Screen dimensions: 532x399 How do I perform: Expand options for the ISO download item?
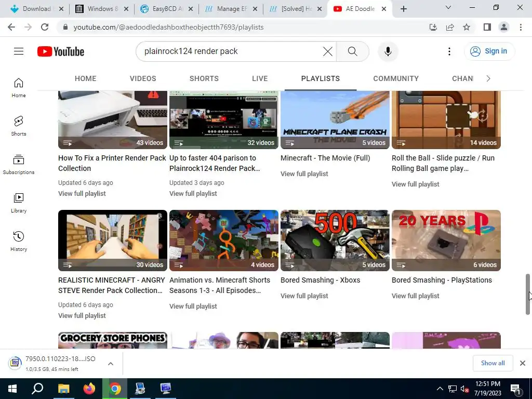click(x=111, y=363)
